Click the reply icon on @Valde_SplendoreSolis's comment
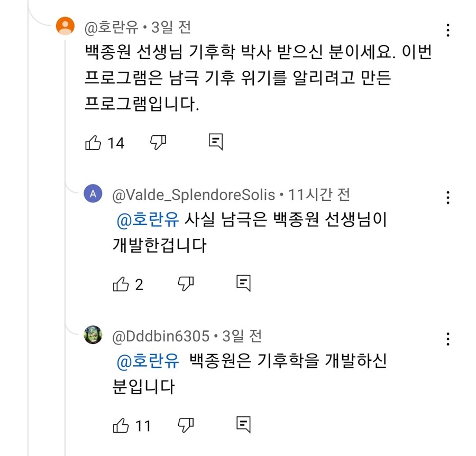The image size is (476, 456). click(243, 284)
